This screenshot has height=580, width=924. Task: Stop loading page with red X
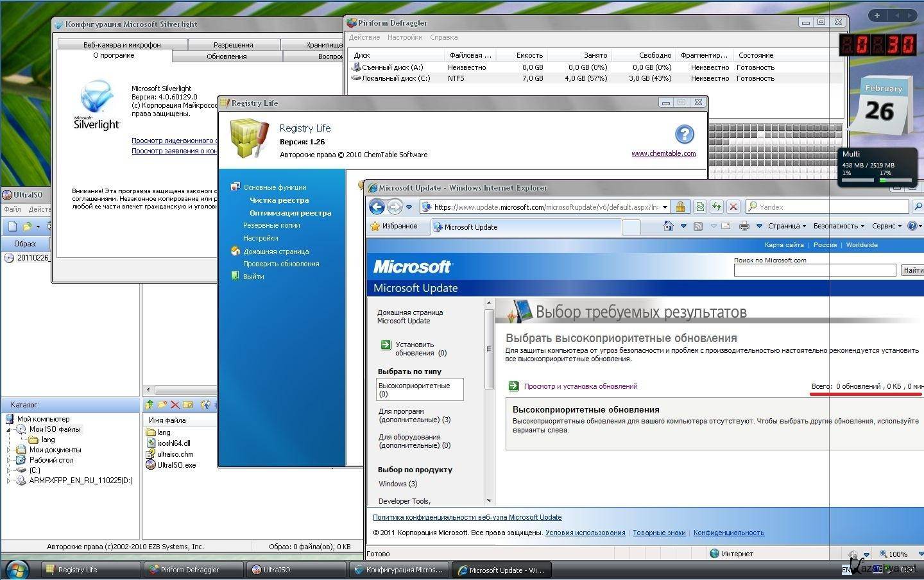[733, 207]
